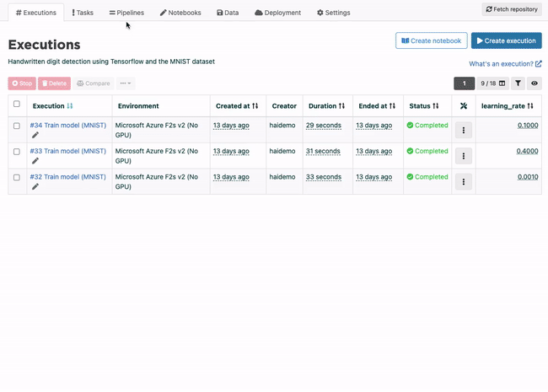548x392 pixels.
Task: Click learning rate value 0.0010
Action: (x=528, y=177)
